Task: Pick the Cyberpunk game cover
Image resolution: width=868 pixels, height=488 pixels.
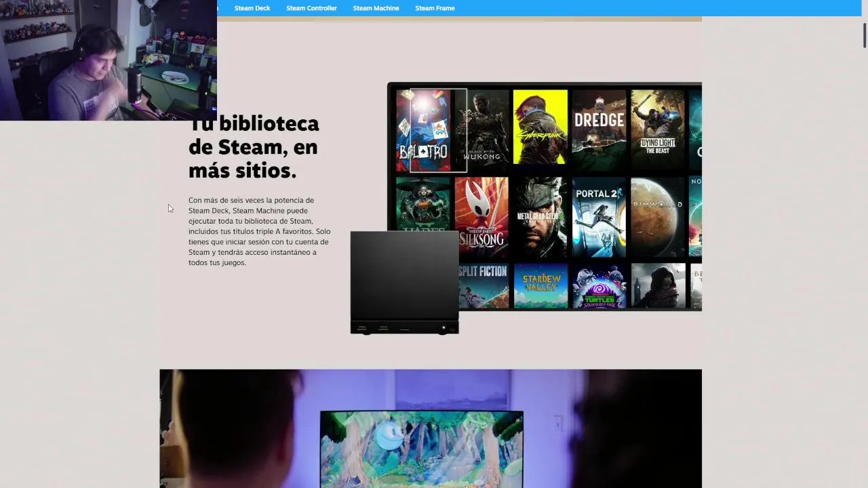Action: coord(540,127)
